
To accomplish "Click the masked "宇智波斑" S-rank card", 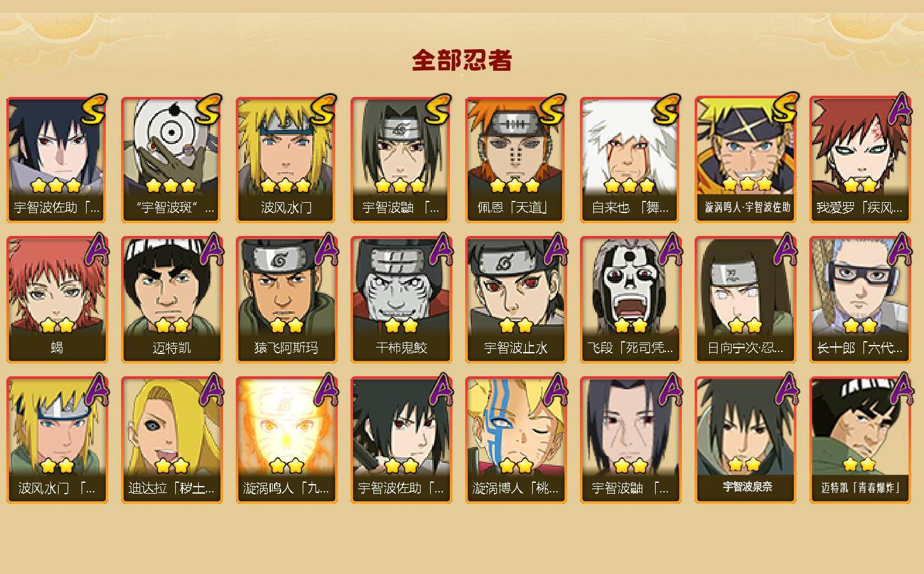I will (171, 159).
